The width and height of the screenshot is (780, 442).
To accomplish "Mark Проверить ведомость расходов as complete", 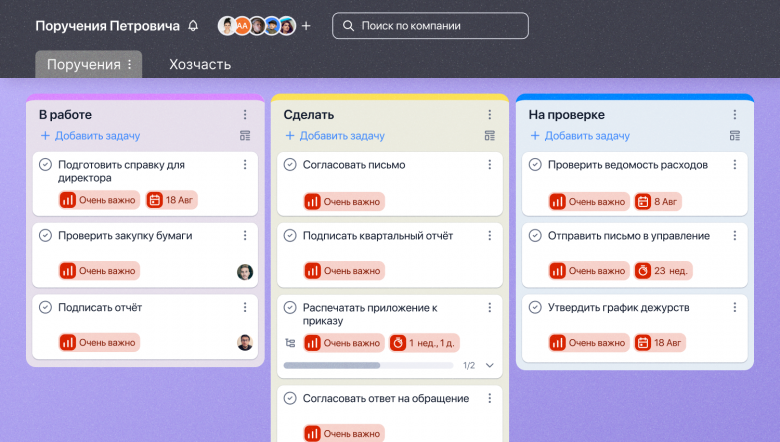I will click(535, 165).
